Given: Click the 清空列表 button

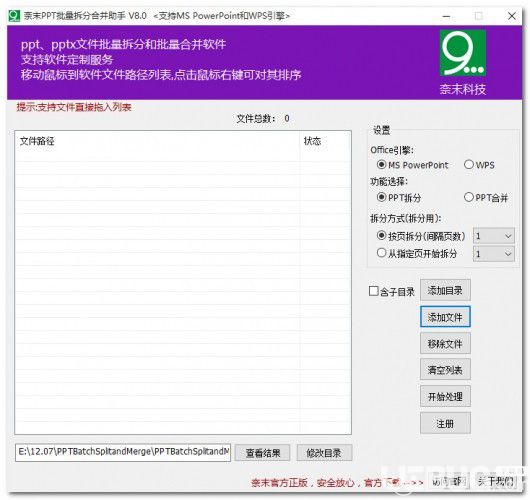Looking at the screenshot, I should click(445, 370).
